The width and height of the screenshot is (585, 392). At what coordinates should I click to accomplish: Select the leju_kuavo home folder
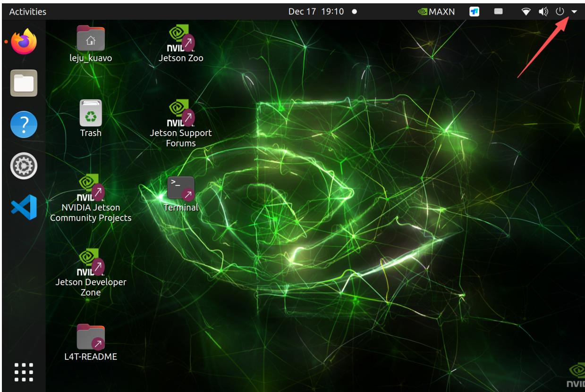click(91, 39)
